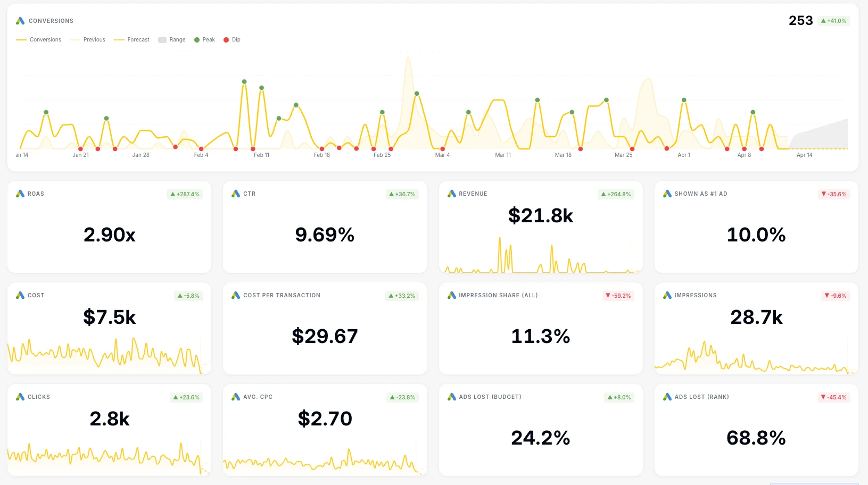The image size is (868, 485).
Task: Click the $29.67 Cost Per Transaction value
Action: (325, 336)
